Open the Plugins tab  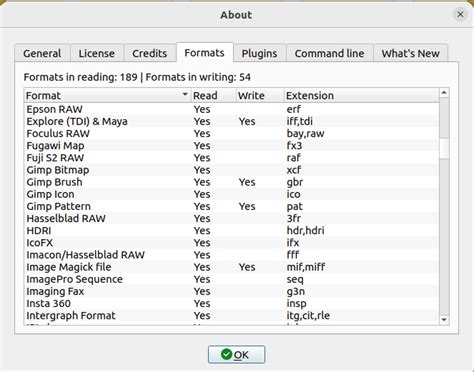click(259, 53)
